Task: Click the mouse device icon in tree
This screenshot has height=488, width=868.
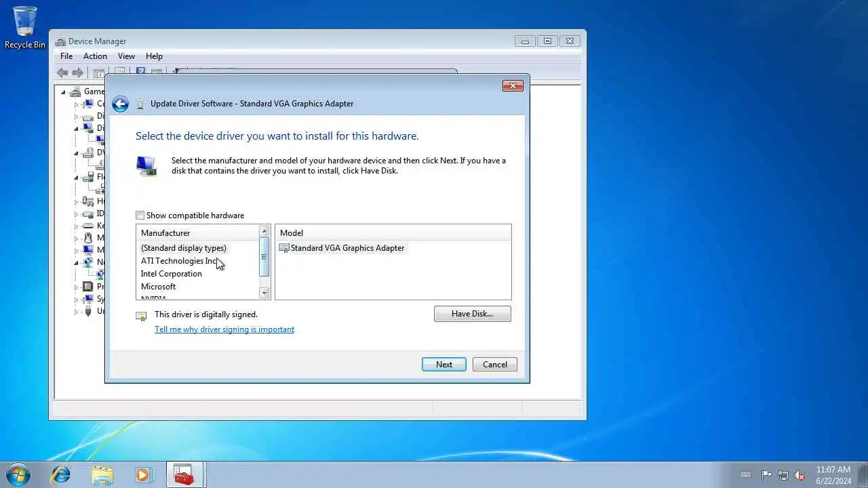Action: (87, 238)
